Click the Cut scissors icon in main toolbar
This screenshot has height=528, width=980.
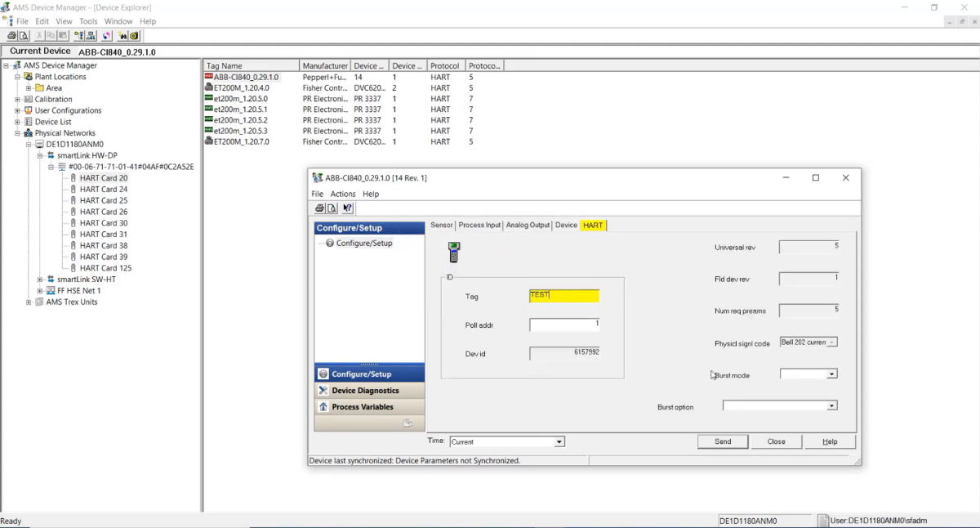(x=38, y=36)
